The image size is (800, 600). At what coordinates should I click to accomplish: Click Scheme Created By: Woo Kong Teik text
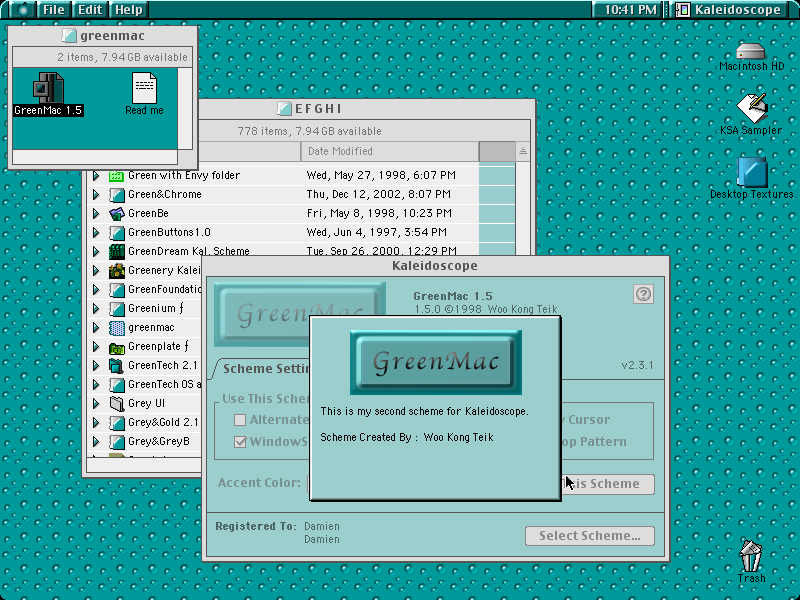[x=407, y=437]
